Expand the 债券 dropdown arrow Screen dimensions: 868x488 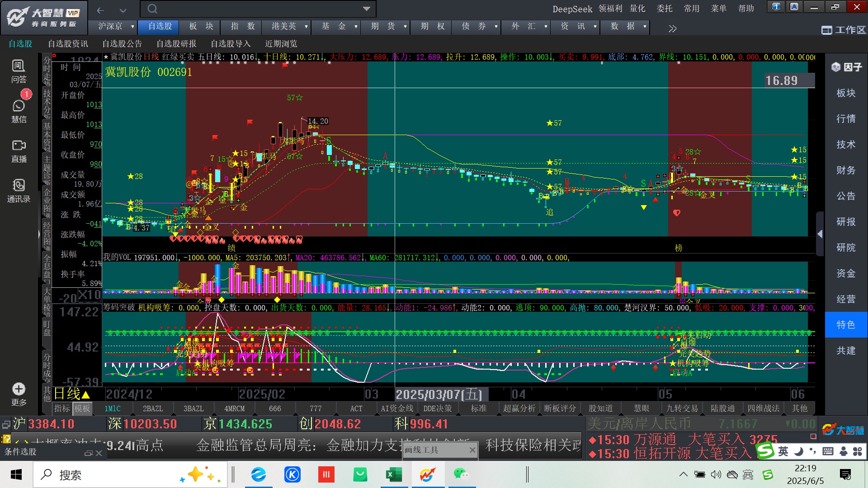coord(496,27)
